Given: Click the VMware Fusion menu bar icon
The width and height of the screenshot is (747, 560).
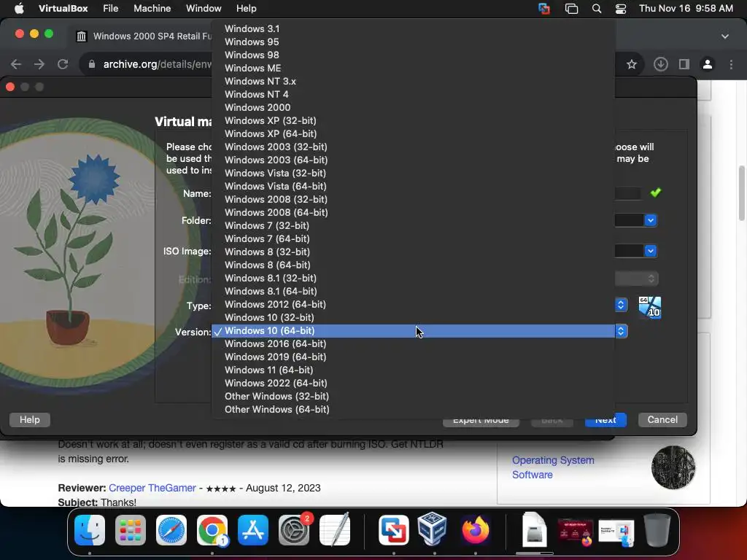Looking at the screenshot, I should pyautogui.click(x=543, y=8).
